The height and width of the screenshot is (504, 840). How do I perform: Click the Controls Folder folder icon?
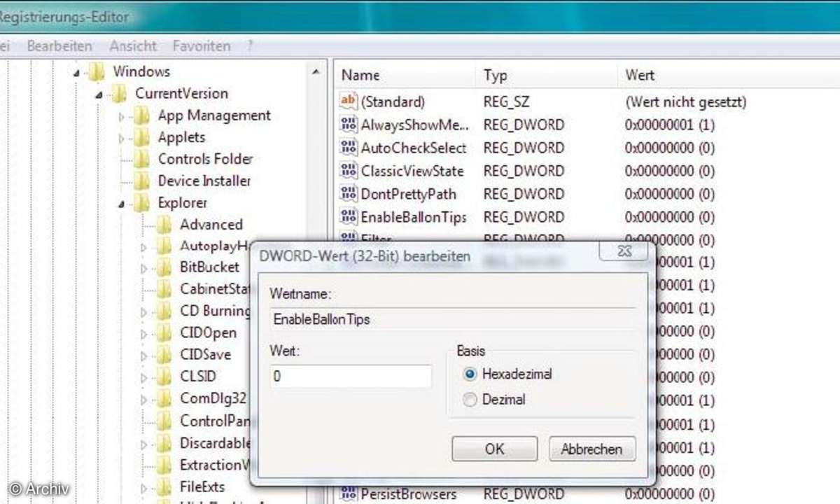click(x=141, y=159)
